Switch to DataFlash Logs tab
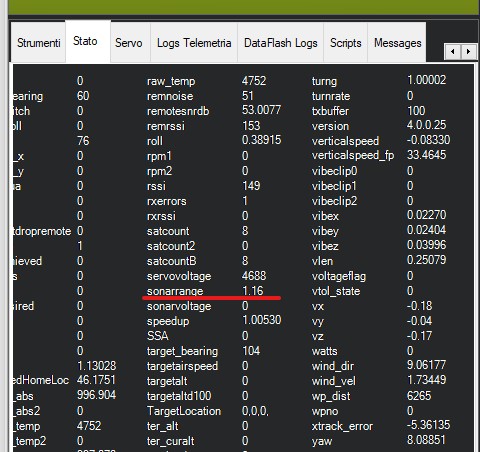480x452 pixels. [280, 43]
